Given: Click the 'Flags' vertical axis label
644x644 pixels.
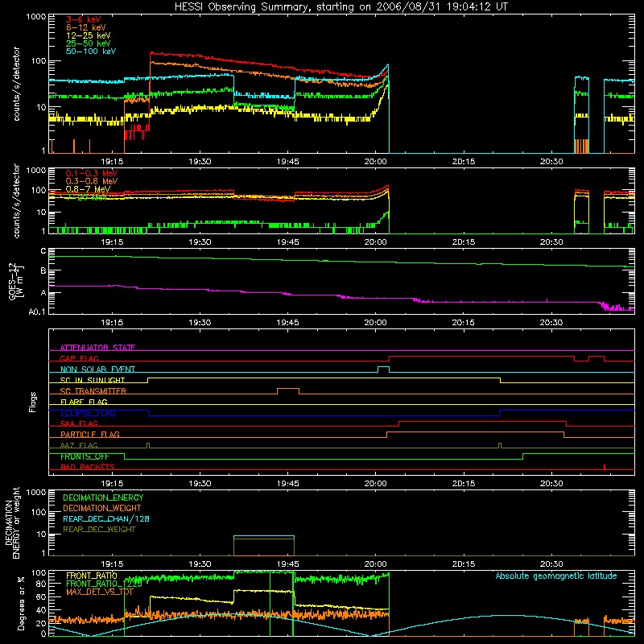Looking at the screenshot, I should 32,402.
